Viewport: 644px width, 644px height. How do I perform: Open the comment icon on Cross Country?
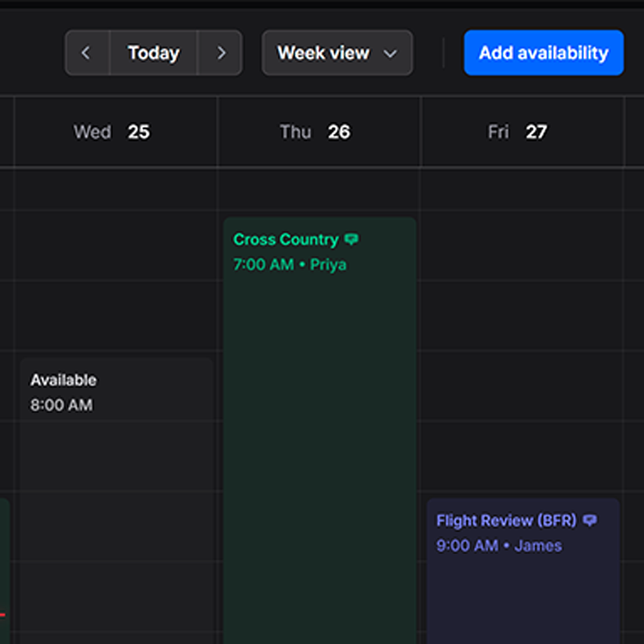[x=351, y=239]
